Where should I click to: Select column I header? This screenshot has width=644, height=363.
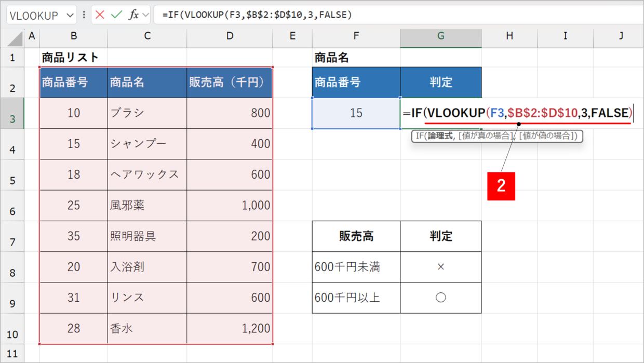[x=566, y=36]
